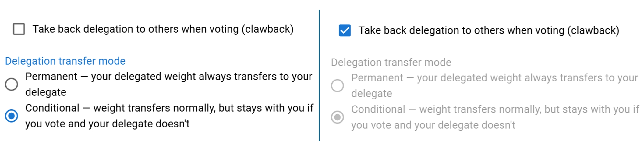Click the grayed-out 'Permanent' option label text
This screenshot has width=644, height=147.
(377, 78)
